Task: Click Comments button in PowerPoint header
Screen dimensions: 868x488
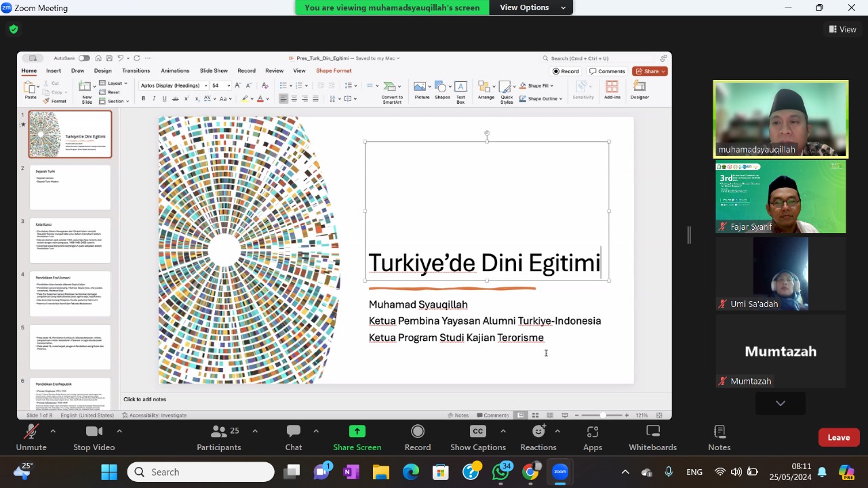Action: tap(607, 71)
